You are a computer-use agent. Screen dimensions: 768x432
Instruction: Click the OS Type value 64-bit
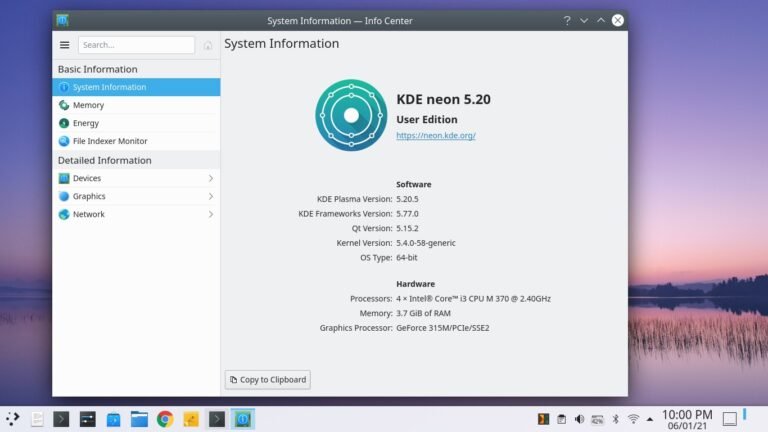pos(407,258)
